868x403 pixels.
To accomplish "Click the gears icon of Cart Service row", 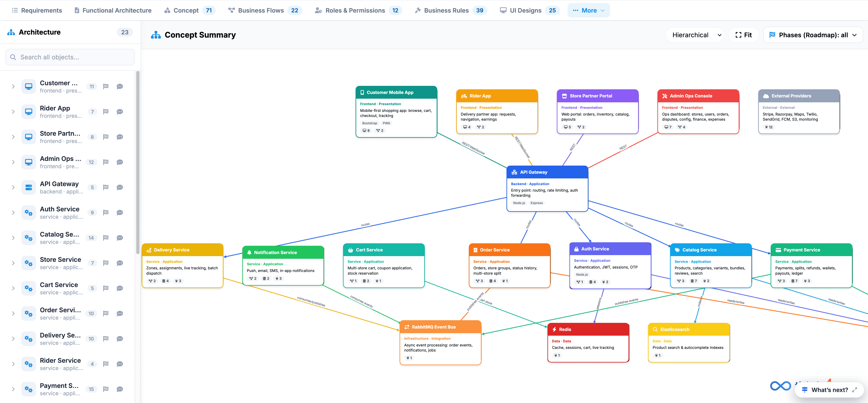I will point(29,288).
